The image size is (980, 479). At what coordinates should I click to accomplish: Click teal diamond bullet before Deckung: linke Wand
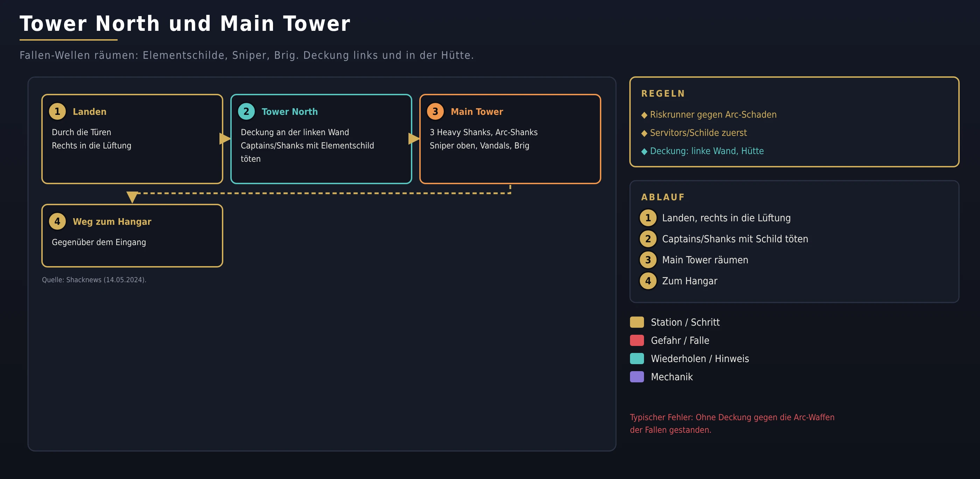point(644,152)
